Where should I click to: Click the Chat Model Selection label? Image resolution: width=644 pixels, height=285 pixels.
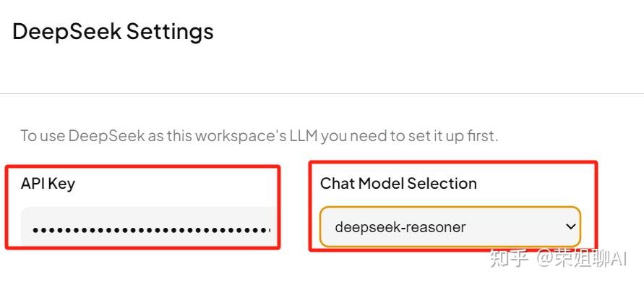[398, 183]
